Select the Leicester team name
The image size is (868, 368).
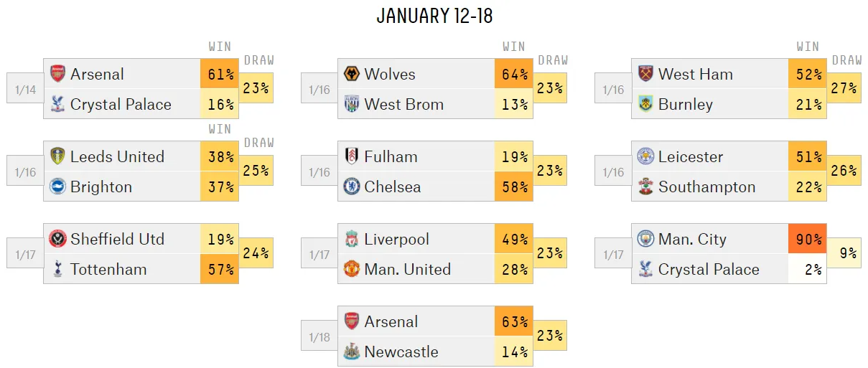(690, 156)
